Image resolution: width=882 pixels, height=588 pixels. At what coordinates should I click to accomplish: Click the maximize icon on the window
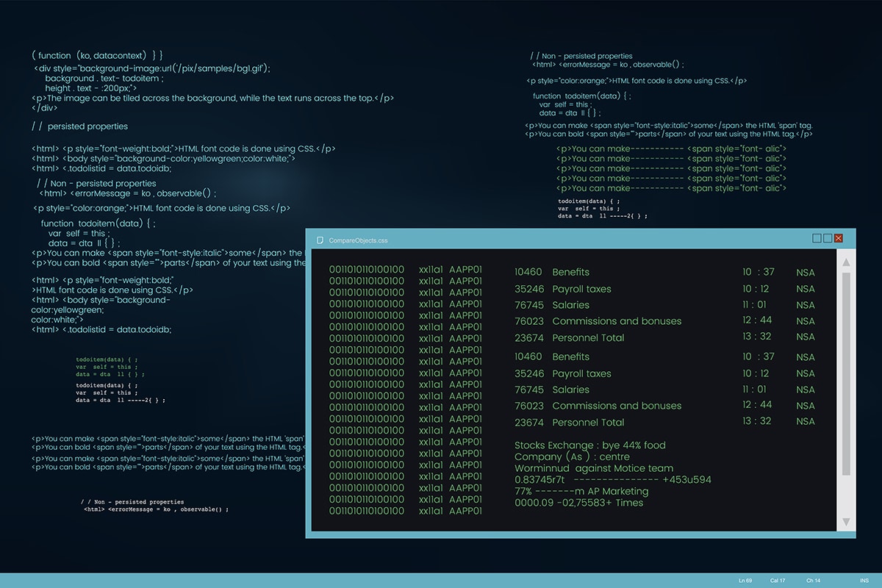(826, 238)
